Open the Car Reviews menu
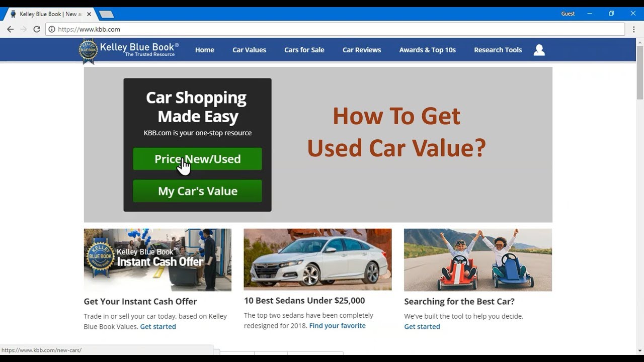This screenshot has width=644, height=362. 362,50
